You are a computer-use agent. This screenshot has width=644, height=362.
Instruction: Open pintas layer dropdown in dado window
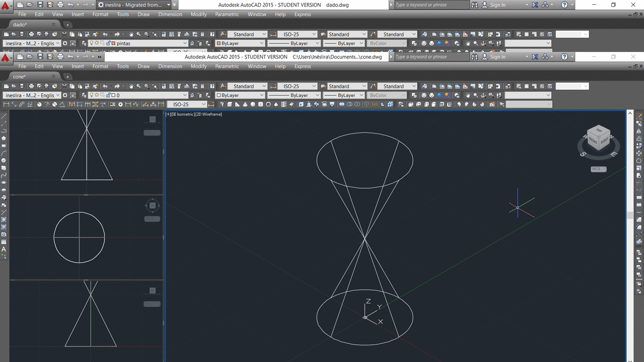coord(138,43)
